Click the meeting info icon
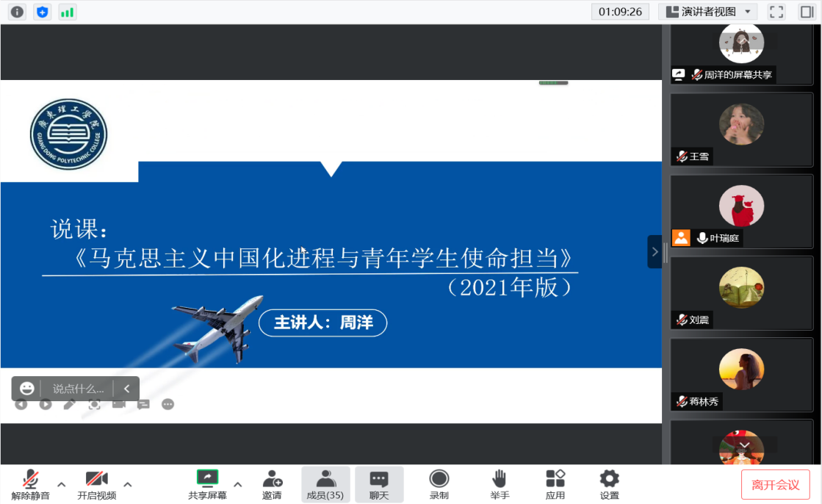822x504 pixels. coord(17,12)
